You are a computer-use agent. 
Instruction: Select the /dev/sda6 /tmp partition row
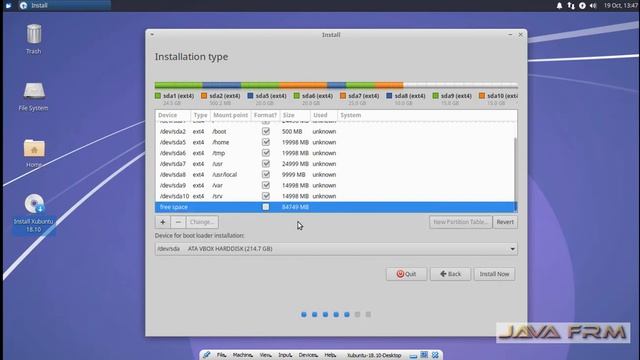click(x=335, y=153)
